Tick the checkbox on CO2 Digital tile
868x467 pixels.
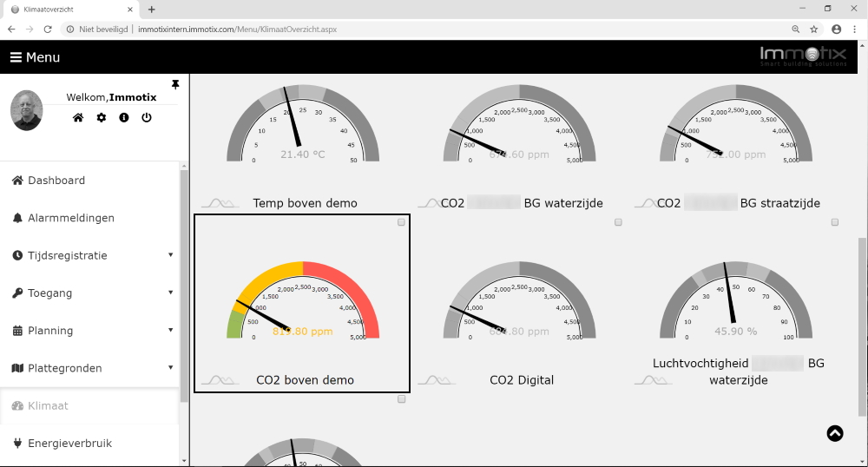pos(618,223)
